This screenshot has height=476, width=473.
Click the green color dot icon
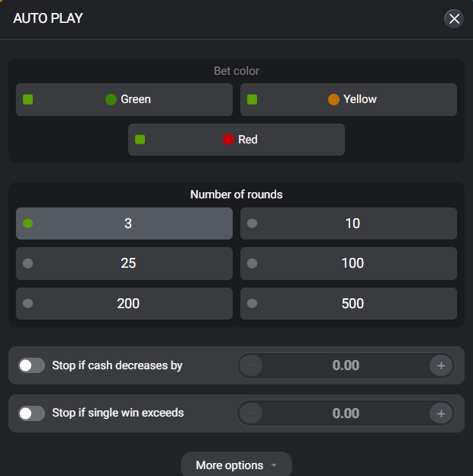pos(111,99)
